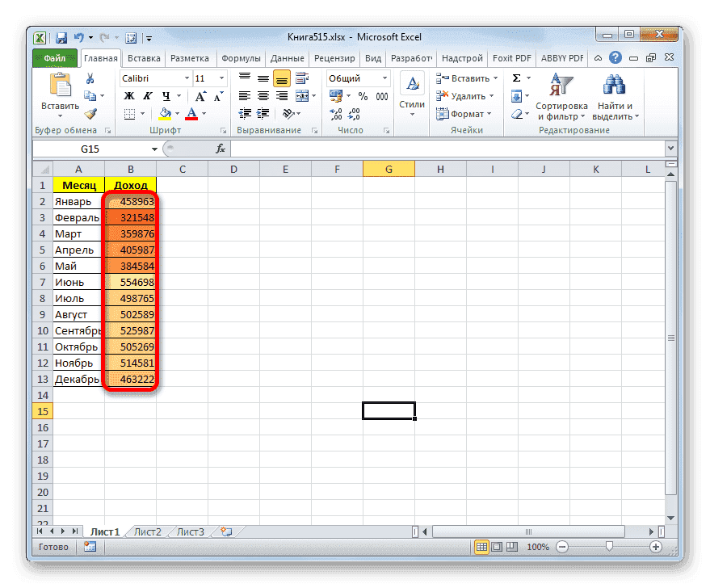Viewport: 710px width, 588px height.
Task: Click the percent style icon
Action: click(x=361, y=95)
